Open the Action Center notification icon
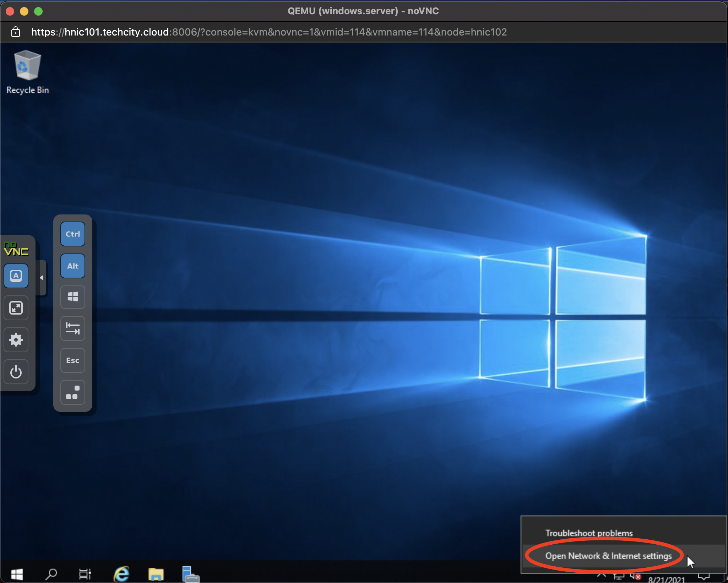This screenshot has height=583, width=728. tap(704, 577)
